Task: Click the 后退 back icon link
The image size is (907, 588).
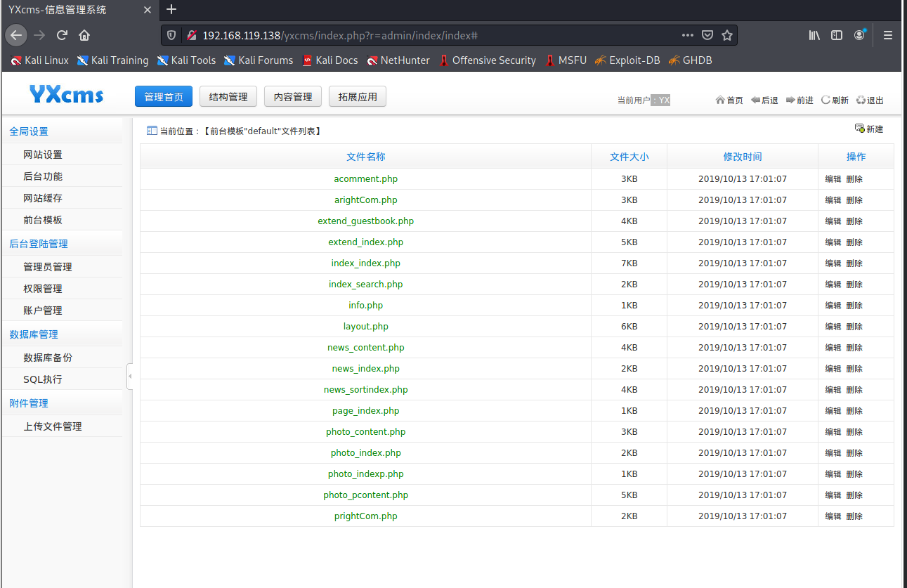Action: pyautogui.click(x=764, y=100)
